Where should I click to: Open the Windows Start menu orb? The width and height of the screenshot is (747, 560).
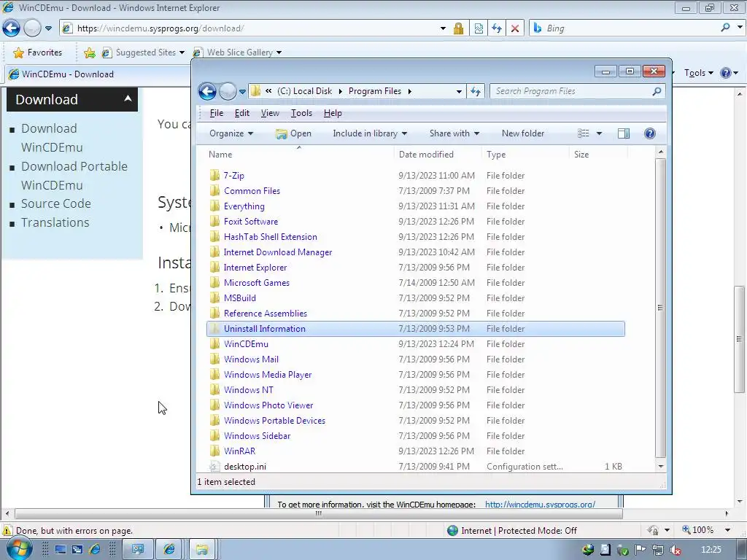(x=19, y=548)
